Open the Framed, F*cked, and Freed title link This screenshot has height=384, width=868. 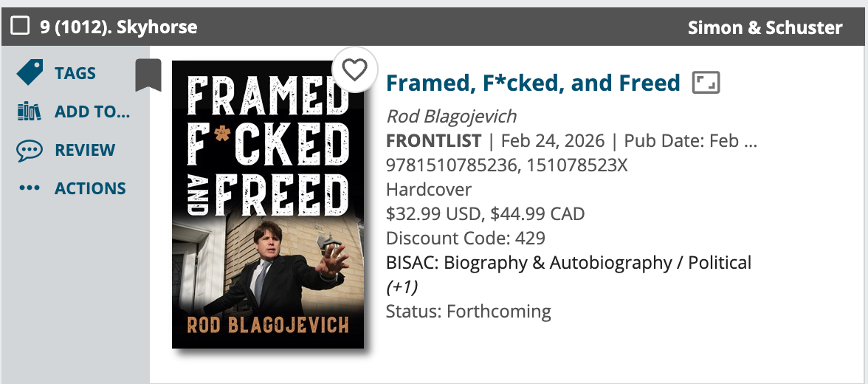[x=533, y=83]
